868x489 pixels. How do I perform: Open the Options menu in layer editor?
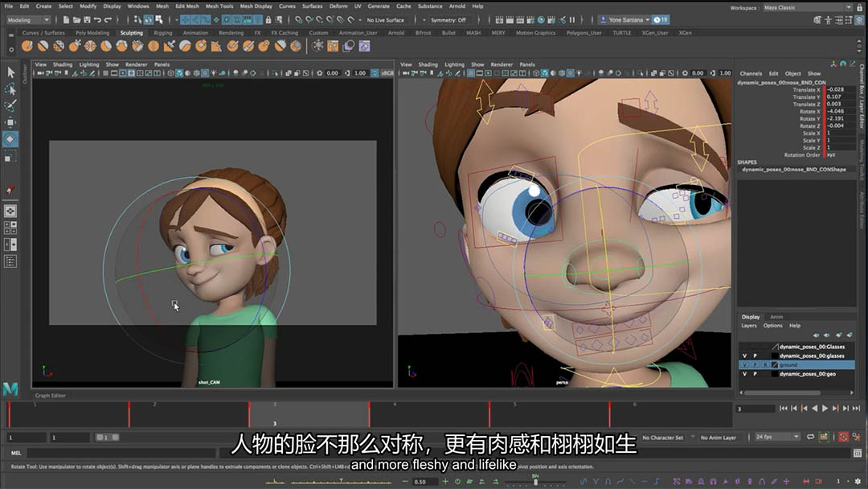[x=773, y=326]
